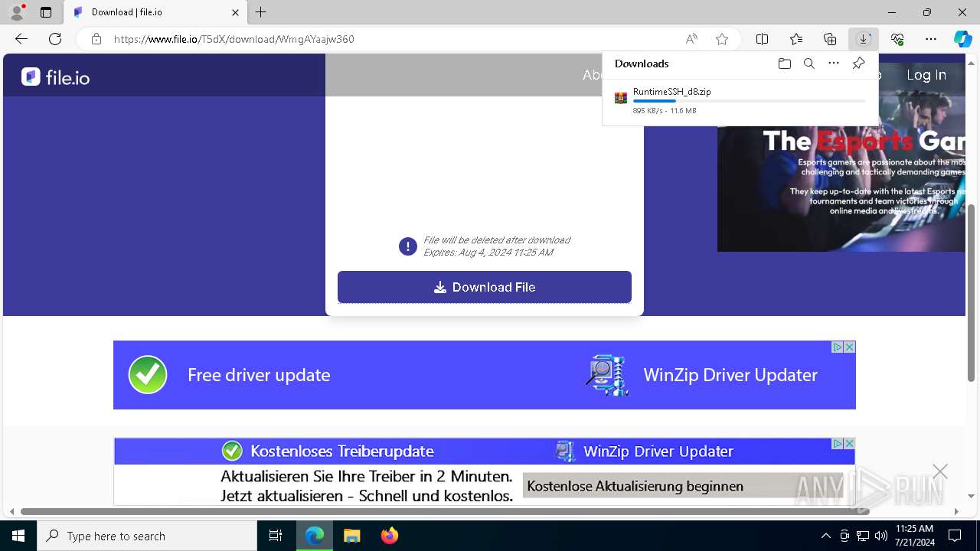
Task: Close the Kostenloses Treiberupdate ad
Action: [849, 444]
